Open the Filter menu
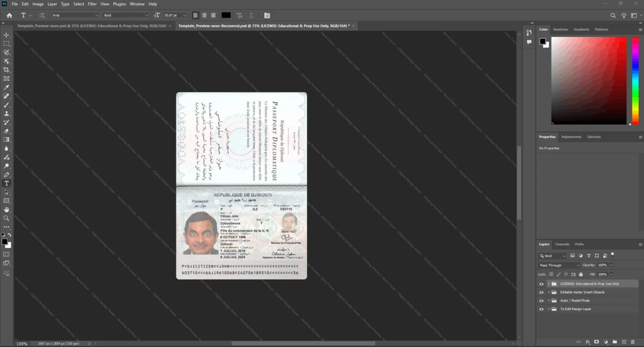Image resolution: width=644 pixels, height=347 pixels. [92, 4]
